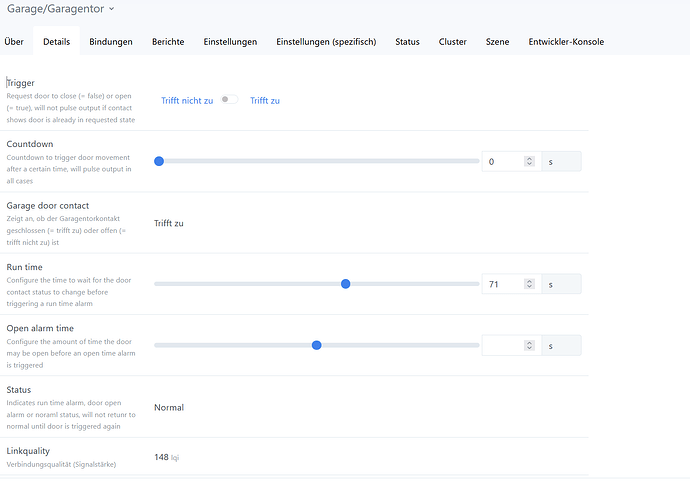Screen dimensions: 690x488
Task: Click the Garage door contact value 'Trifft zu'
Action: (x=169, y=224)
